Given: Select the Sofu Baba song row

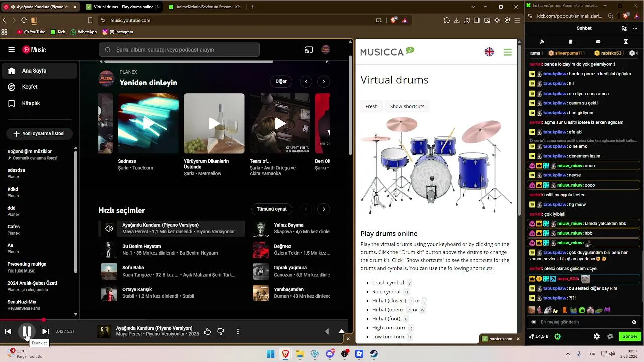Looking at the screenshot, I should [x=172, y=271].
